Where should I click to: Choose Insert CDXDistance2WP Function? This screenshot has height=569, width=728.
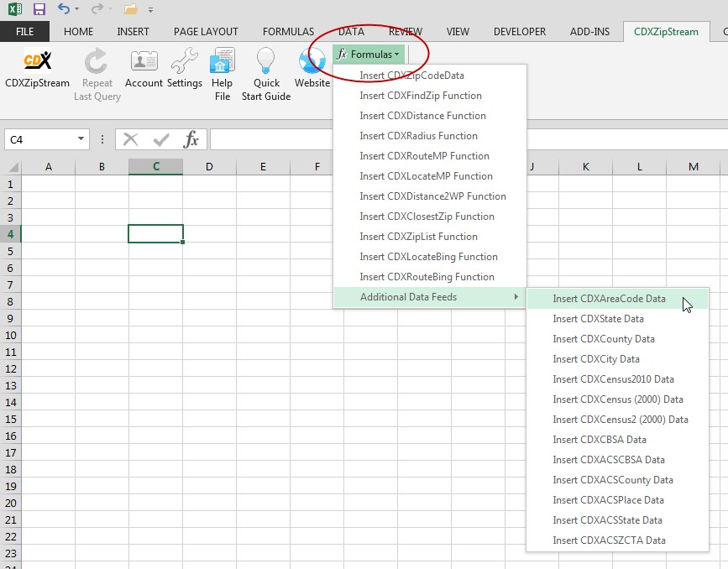430,196
